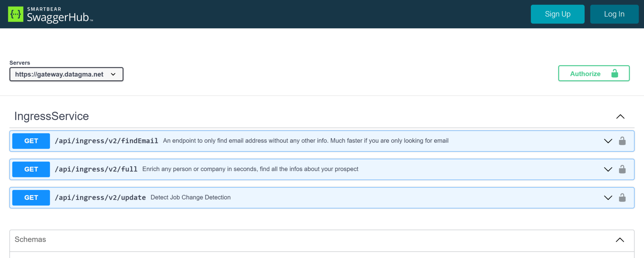Expand the /api/ingress/v2/full endpoint chevron
Image resolution: width=644 pixels, height=258 pixels.
coord(608,169)
